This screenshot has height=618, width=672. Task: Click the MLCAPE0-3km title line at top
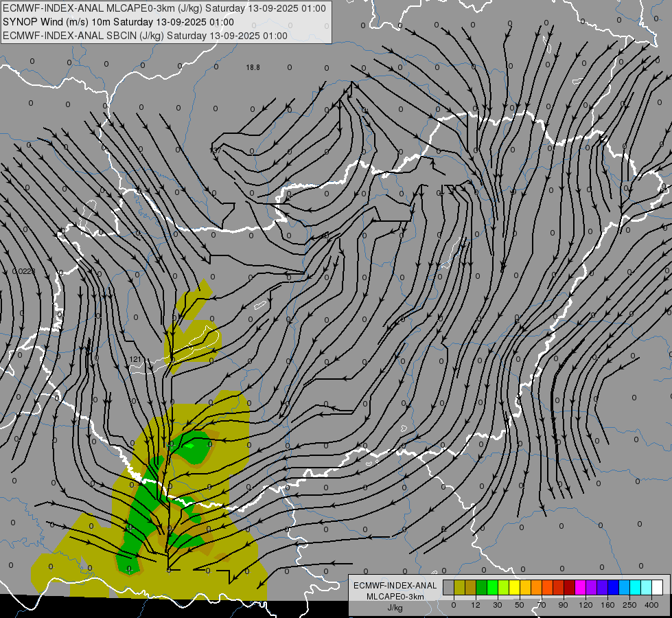[164, 8]
